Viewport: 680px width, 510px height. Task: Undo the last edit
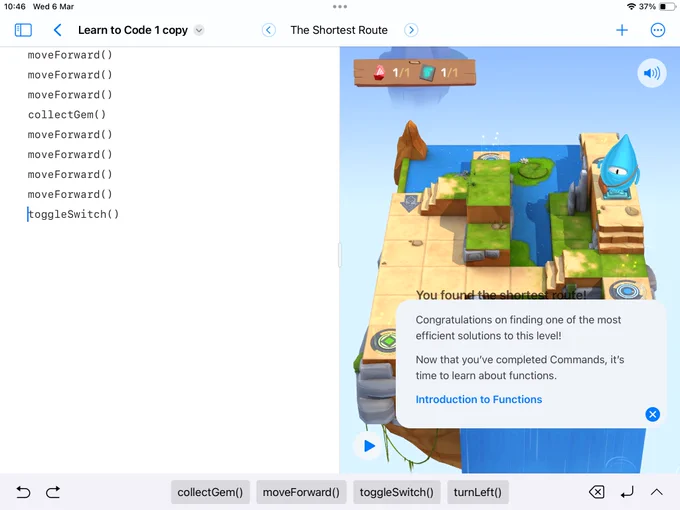(23, 492)
